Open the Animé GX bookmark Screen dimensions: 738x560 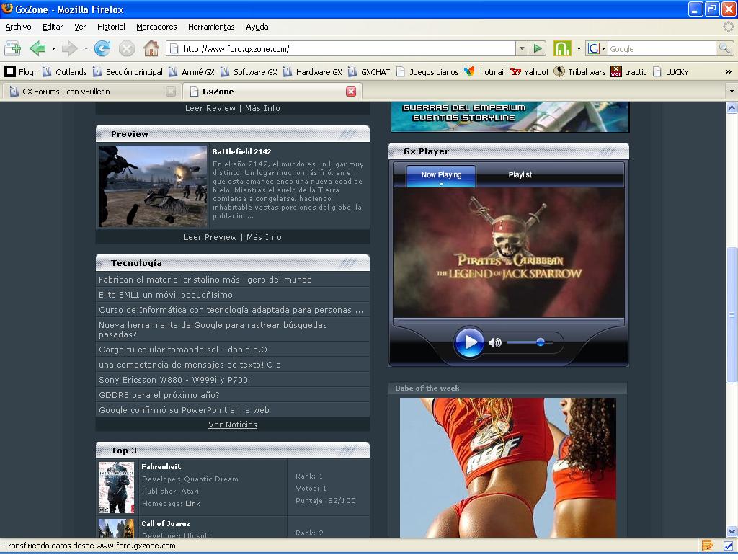tap(192, 72)
